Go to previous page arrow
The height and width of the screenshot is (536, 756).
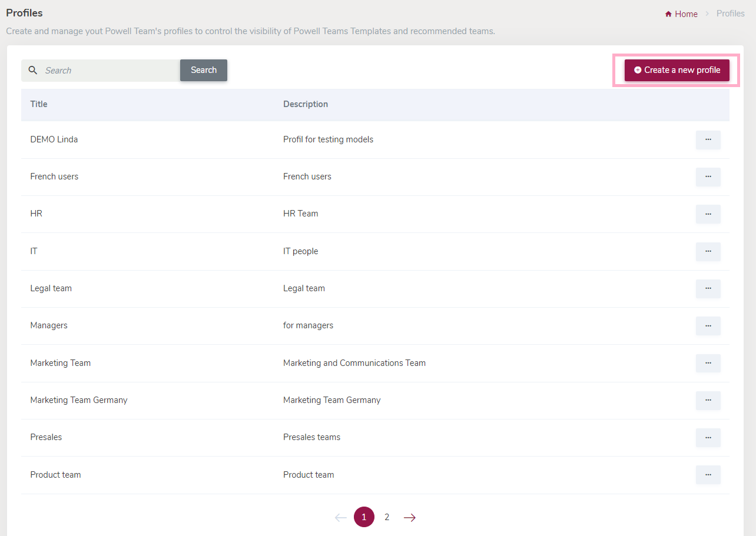(340, 517)
